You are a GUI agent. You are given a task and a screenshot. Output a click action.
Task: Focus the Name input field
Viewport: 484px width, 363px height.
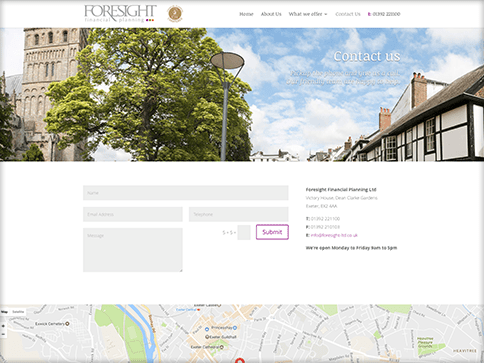pos(186,193)
